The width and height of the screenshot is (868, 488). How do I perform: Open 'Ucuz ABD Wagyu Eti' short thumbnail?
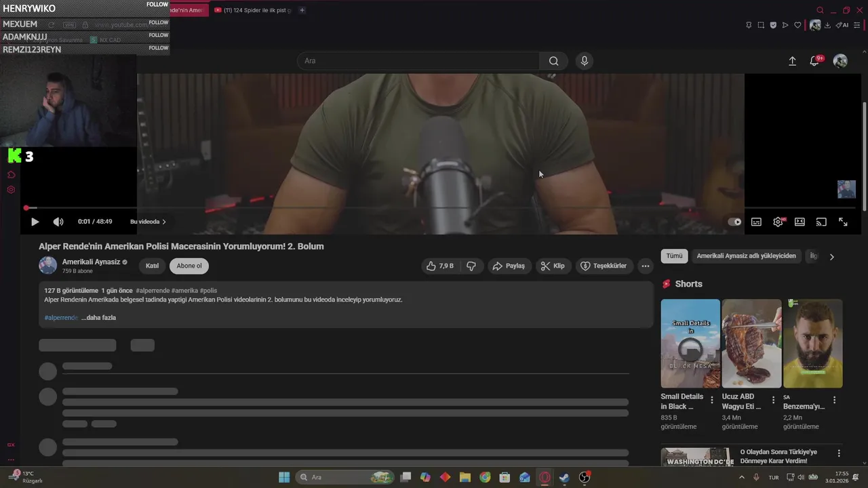pos(751,344)
